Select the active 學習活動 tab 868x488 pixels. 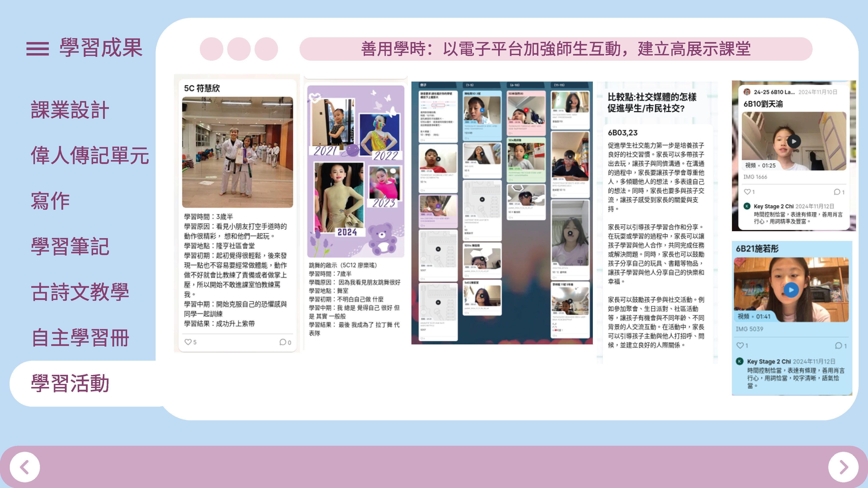[70, 383]
